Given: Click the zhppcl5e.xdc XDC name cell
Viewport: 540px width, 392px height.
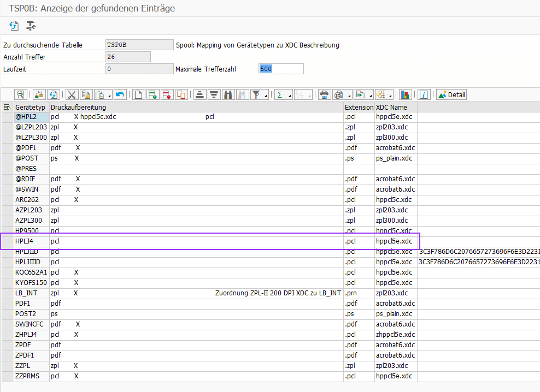Looking at the screenshot, I should [396, 335].
